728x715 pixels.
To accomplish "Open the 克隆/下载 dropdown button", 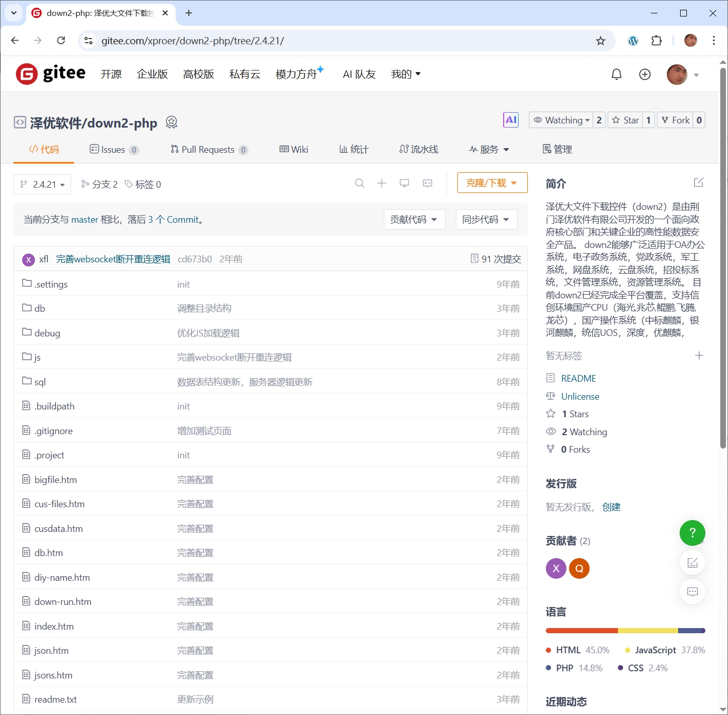I will click(492, 183).
